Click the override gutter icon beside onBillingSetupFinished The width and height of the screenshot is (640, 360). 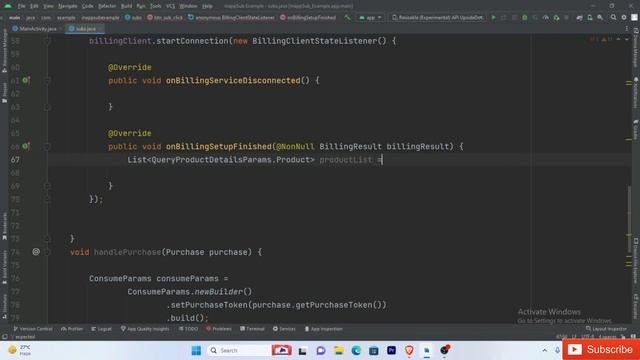click(x=26, y=146)
